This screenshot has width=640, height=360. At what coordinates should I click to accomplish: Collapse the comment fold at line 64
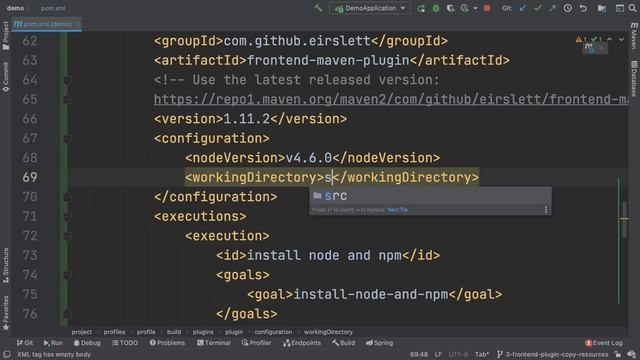(x=67, y=80)
